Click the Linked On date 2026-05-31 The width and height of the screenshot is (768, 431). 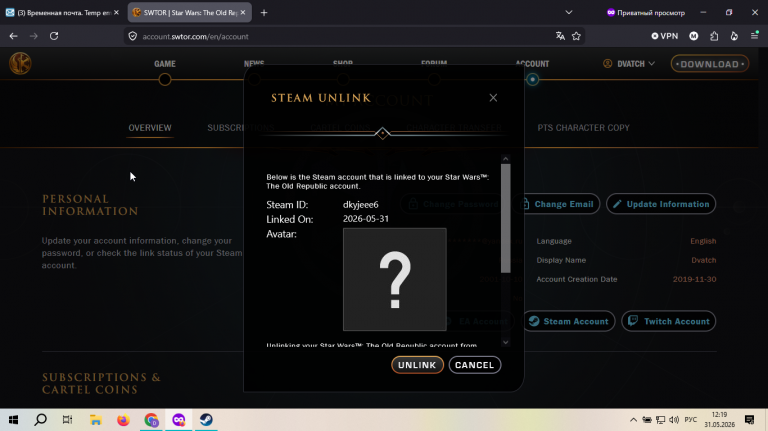[x=366, y=219]
